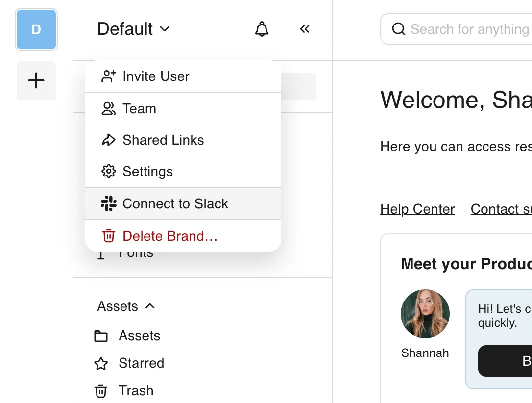Open the Help Center link
The height and width of the screenshot is (403, 532).
(417, 209)
